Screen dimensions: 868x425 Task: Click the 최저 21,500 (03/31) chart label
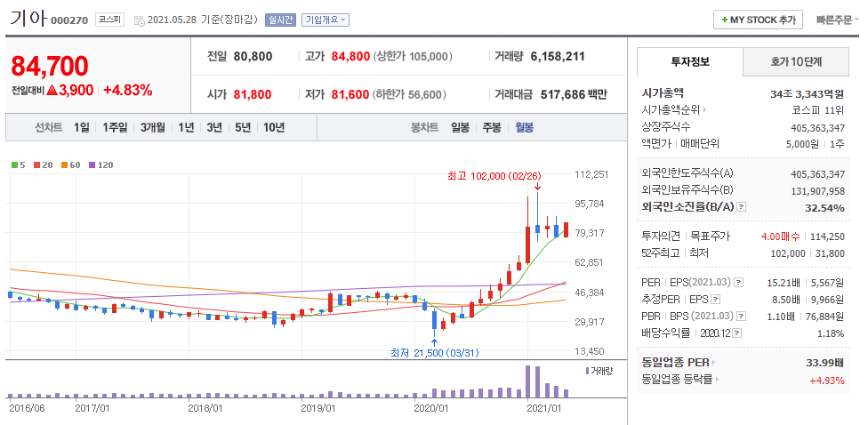[434, 352]
